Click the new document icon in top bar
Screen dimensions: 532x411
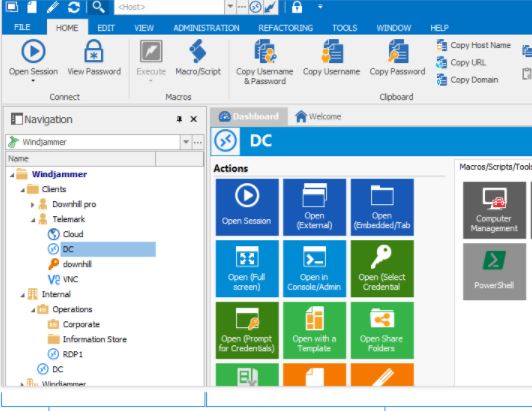[32, 7]
